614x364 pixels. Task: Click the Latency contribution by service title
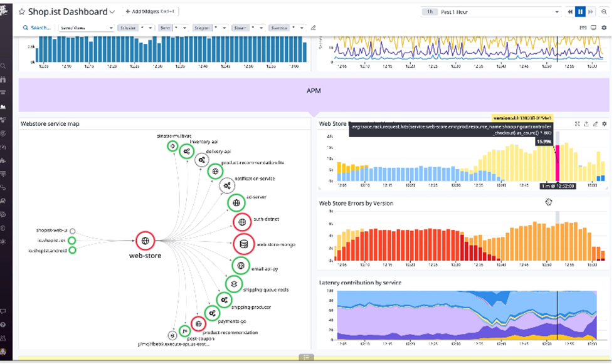click(360, 283)
